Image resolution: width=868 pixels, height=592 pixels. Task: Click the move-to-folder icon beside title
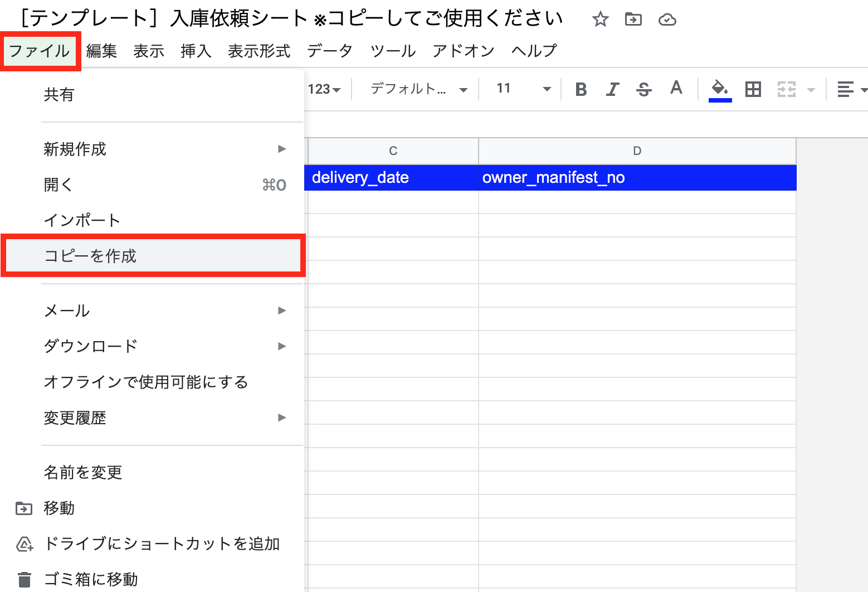tap(633, 20)
